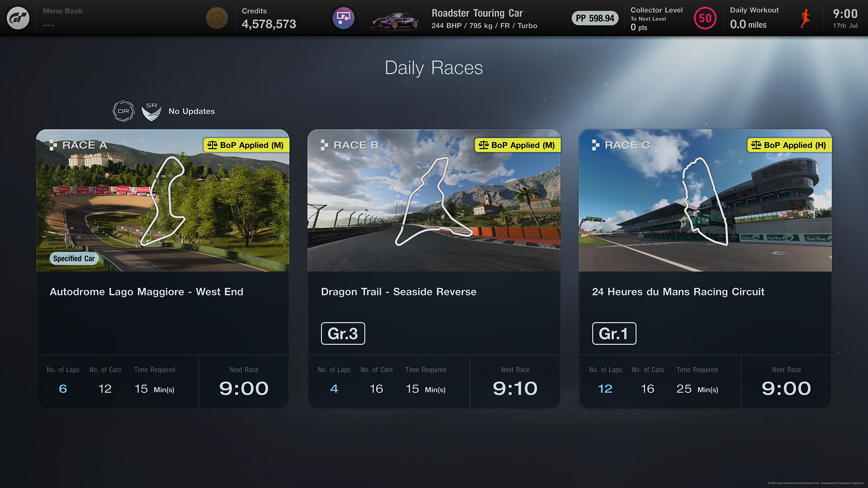Expand Race B Dragon Trail Seaside card
Viewport: 868px width, 488px height.
coord(434,269)
